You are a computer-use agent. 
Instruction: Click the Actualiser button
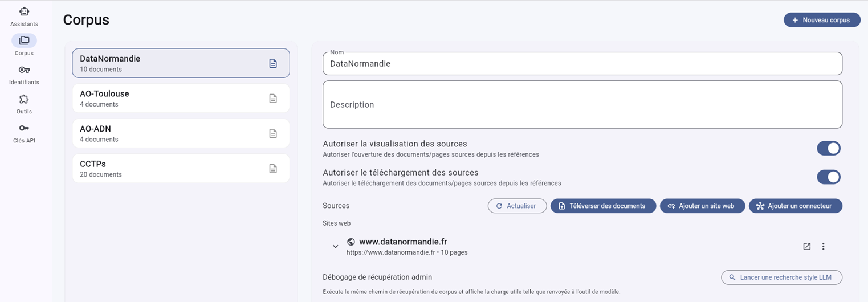[x=517, y=206]
